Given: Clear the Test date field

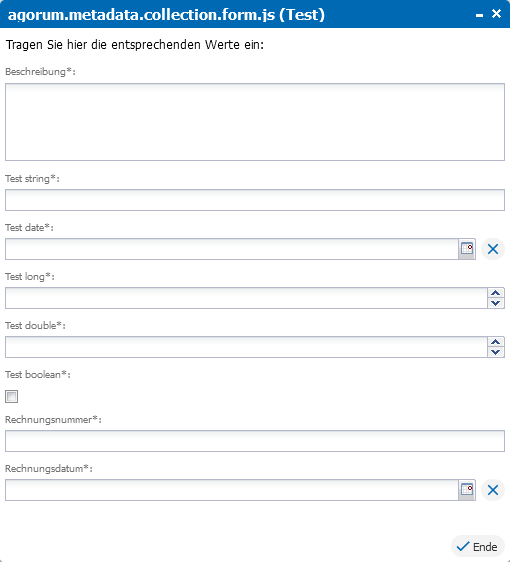Looking at the screenshot, I should point(493,249).
